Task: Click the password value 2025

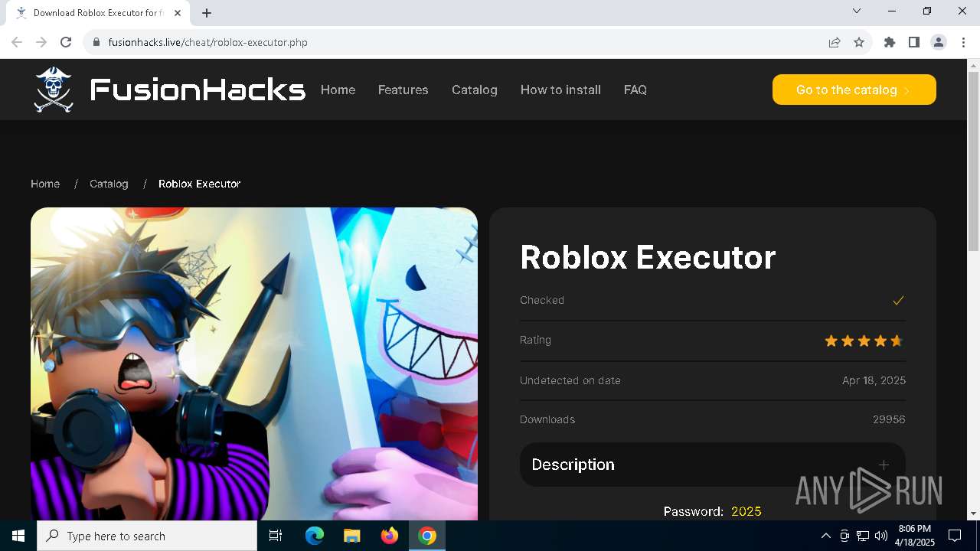Action: pos(746,511)
